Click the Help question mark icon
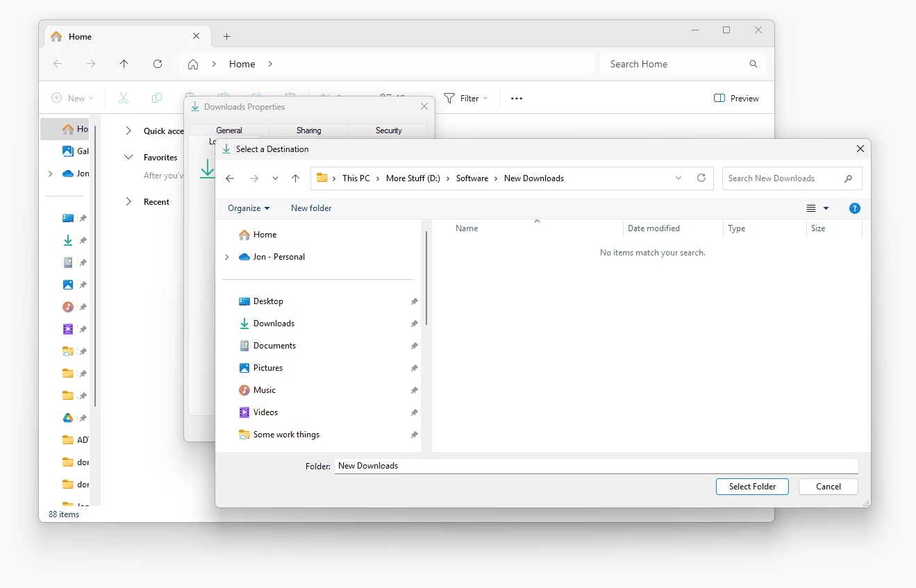 (854, 208)
